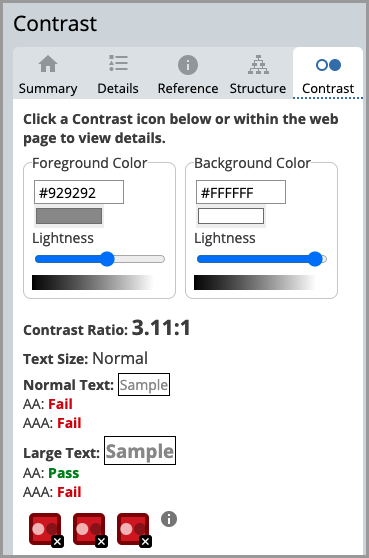Screen dimensions: 369x558
Task: Open the Summary tab
Action: (48, 74)
